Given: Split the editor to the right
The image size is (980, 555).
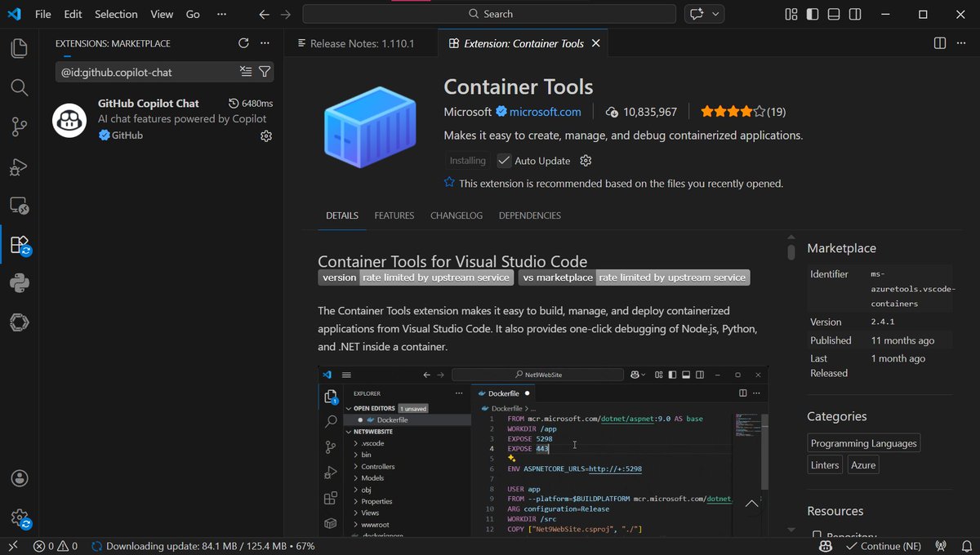Looking at the screenshot, I should 940,43.
